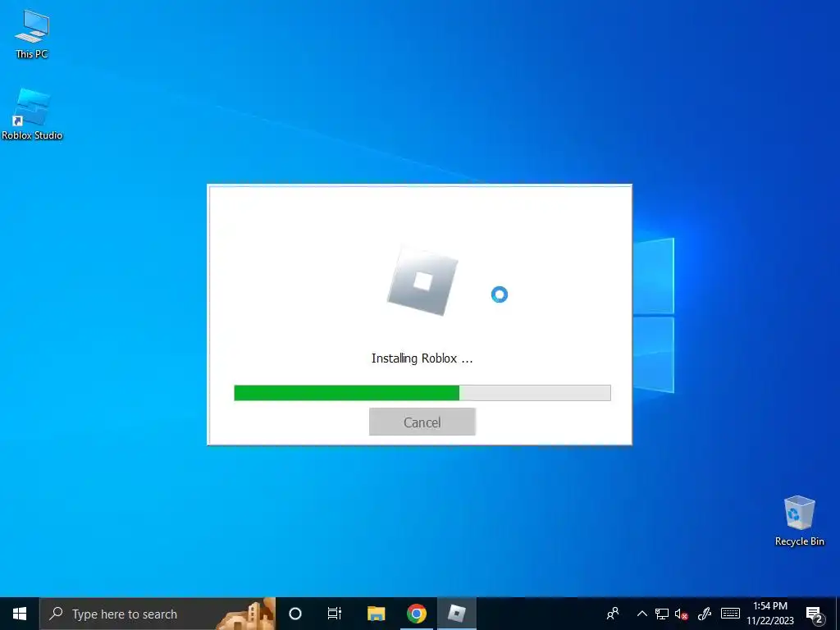Viewport: 840px width, 630px height.
Task: Open the People icon in system tray
Action: (613, 614)
